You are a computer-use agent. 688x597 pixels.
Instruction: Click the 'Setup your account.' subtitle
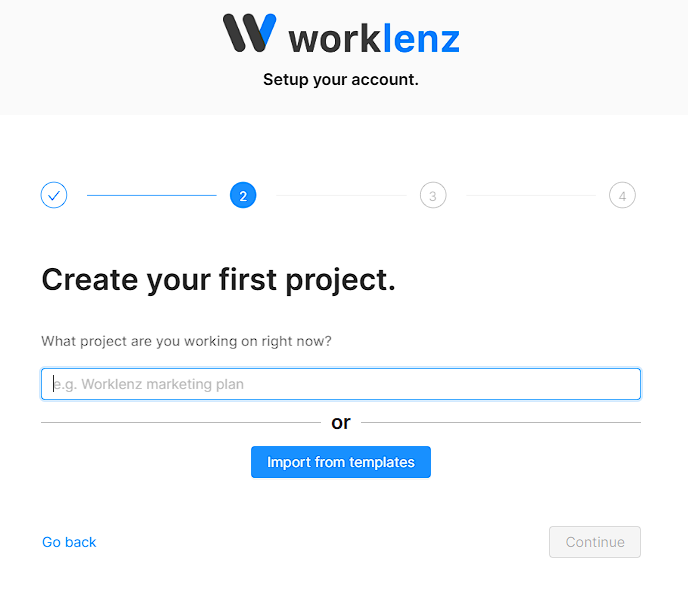coord(340,79)
